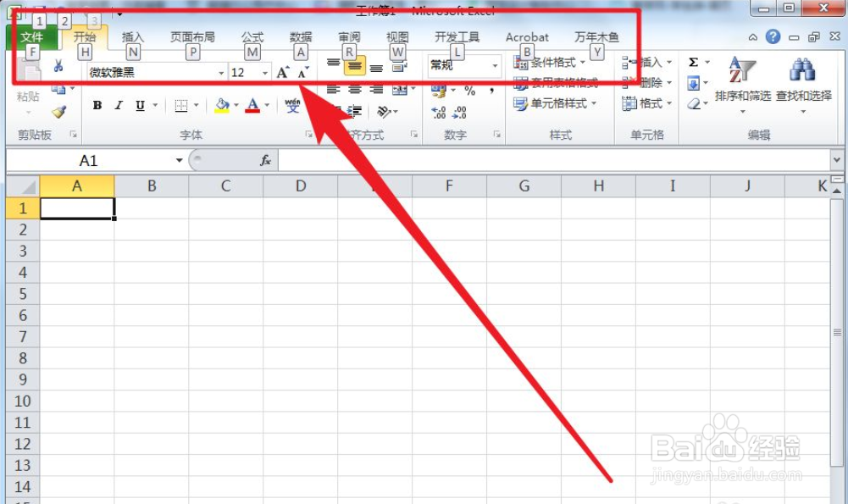Viewport: 848px width, 504px height.
Task: Click the Decrease Decimal icon
Action: coord(459,113)
